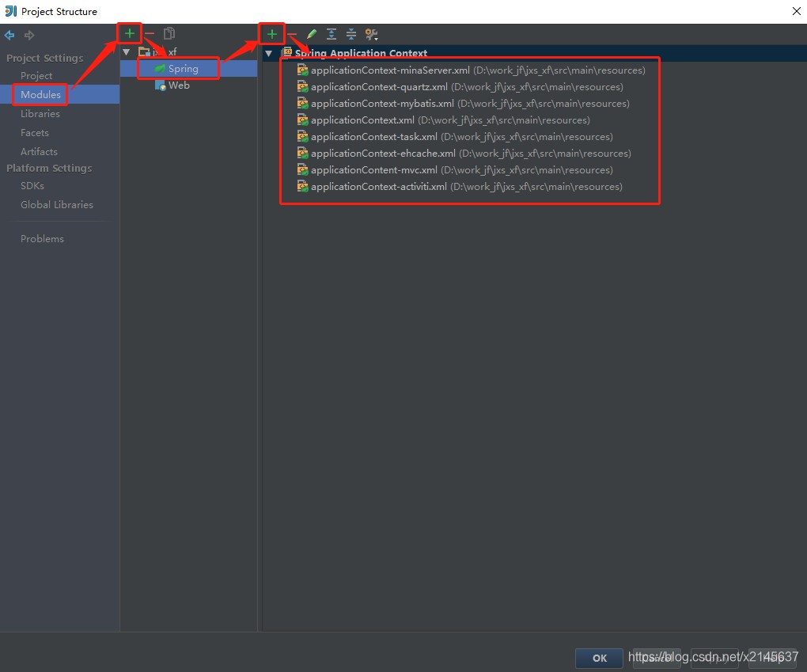Select applicationContext-minaServer.xml entry
The height and width of the screenshot is (672, 807).
pos(478,70)
